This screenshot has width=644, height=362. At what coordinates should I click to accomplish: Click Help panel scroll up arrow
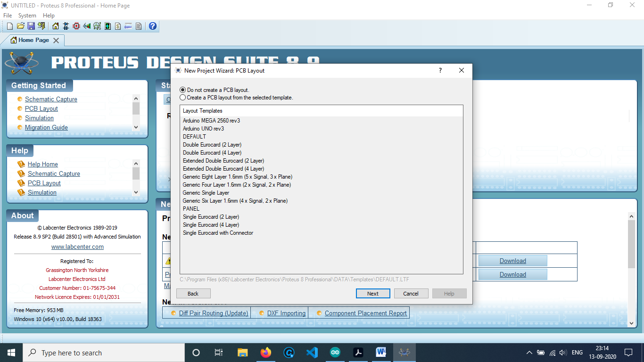tap(136, 164)
